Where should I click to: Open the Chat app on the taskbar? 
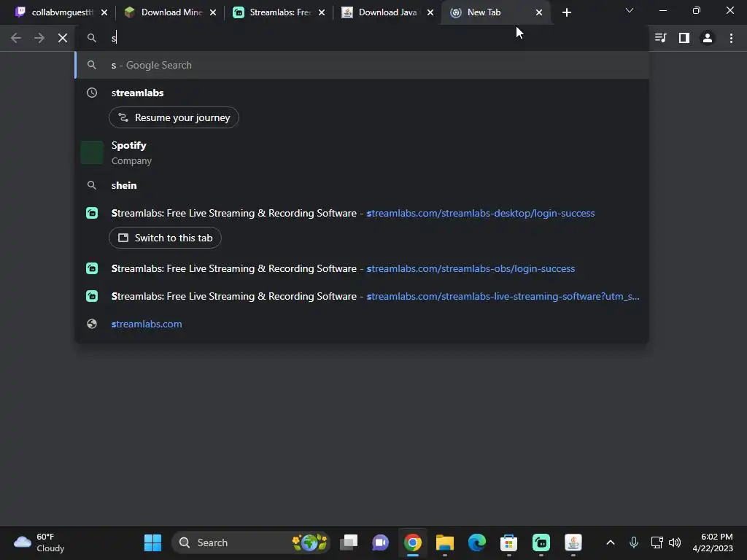click(x=381, y=542)
